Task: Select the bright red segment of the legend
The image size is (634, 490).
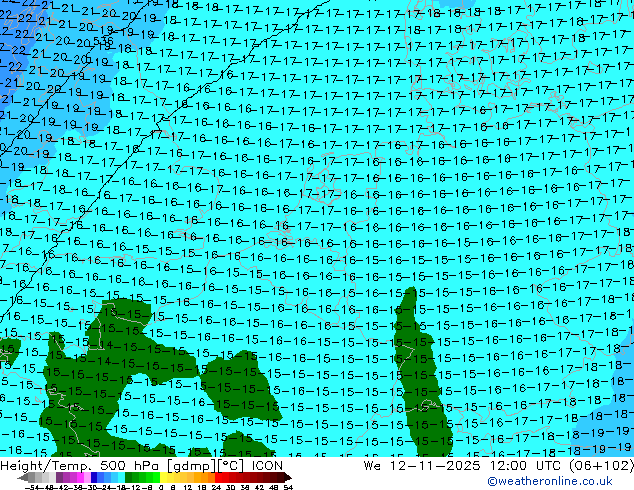Action: click(218, 477)
